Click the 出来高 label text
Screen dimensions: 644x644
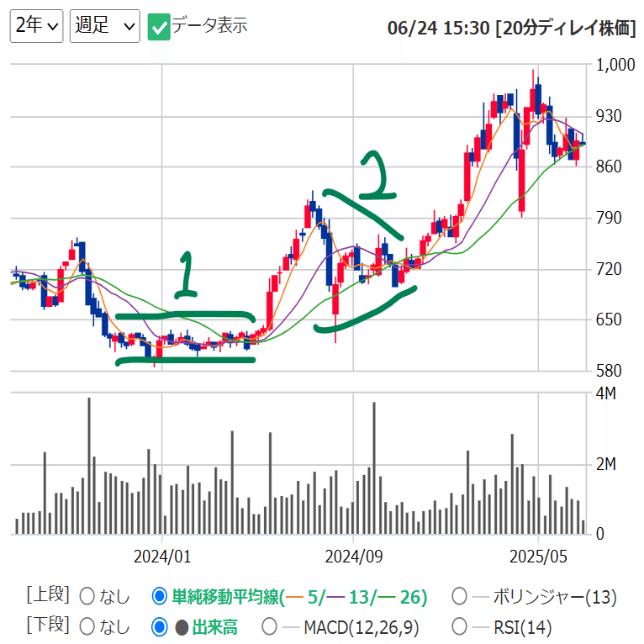click(214, 627)
